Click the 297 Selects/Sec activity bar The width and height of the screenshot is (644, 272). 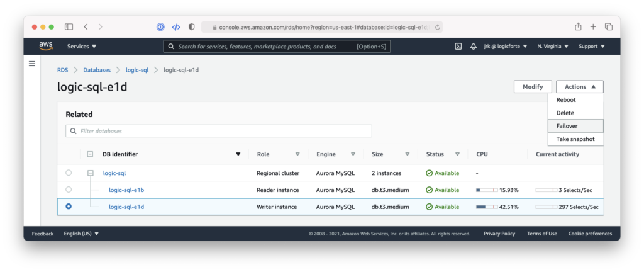(x=547, y=207)
